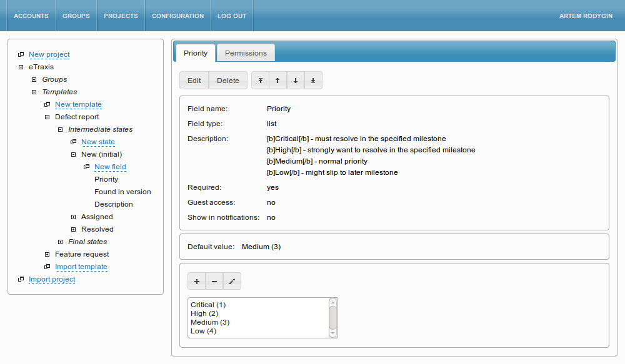Click the Artem Rodygin user name
The image size is (625, 364).
[x=586, y=16]
